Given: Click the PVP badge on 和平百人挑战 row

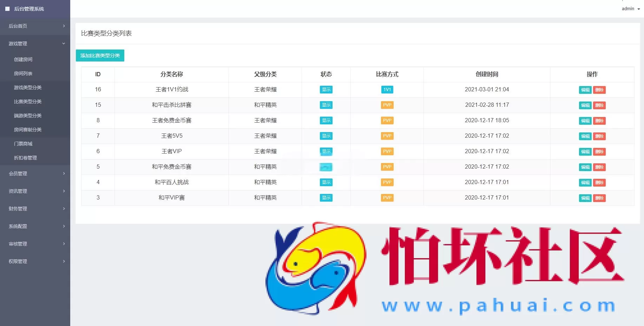Looking at the screenshot, I should [x=387, y=182].
